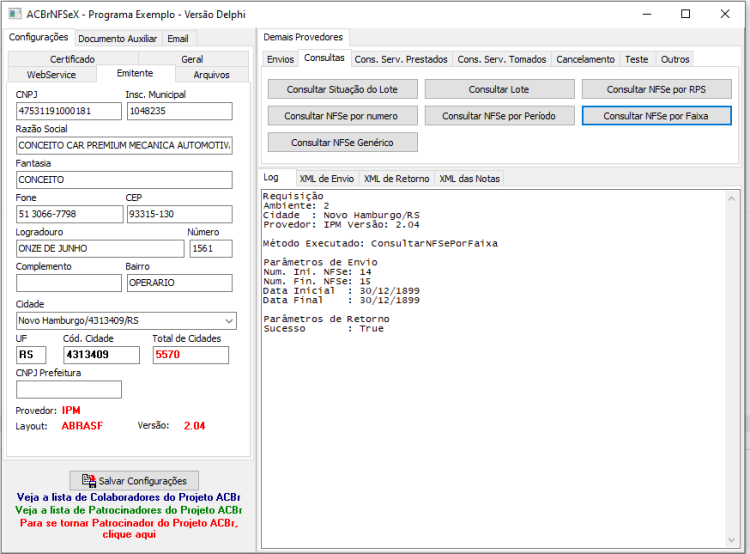The height and width of the screenshot is (554, 750).
Task: Click the empty CNPJ Prefeitura field
Action: point(69,389)
